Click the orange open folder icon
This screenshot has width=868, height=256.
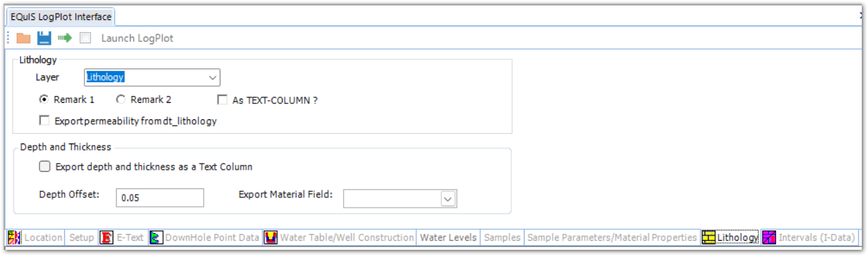(x=23, y=39)
